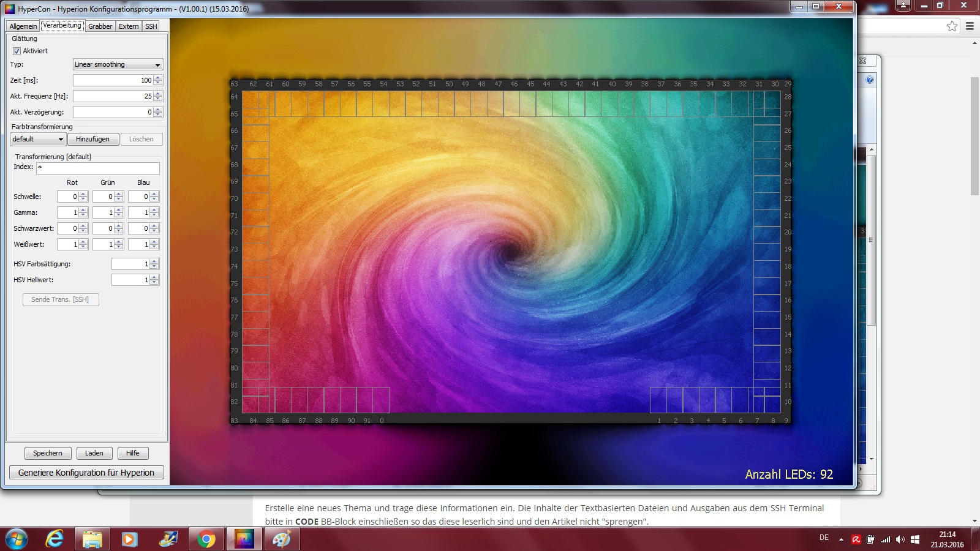This screenshot has height=551, width=980.
Task: Toggle the Aktiviert smoothing checkbox
Action: point(17,51)
